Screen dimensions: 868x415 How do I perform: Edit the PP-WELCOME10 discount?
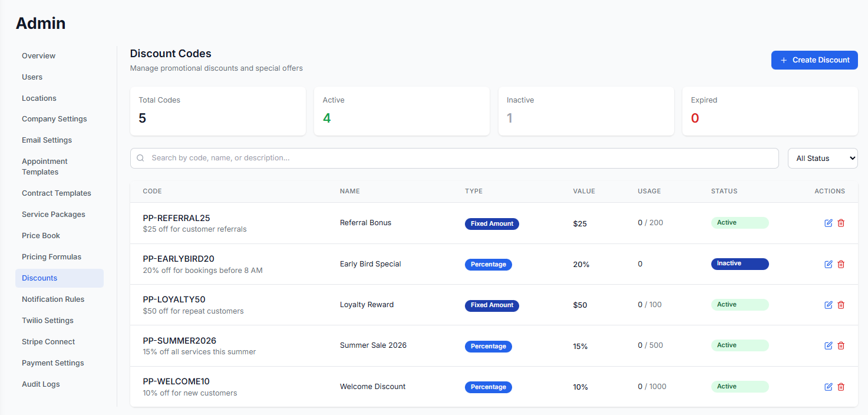tap(828, 387)
